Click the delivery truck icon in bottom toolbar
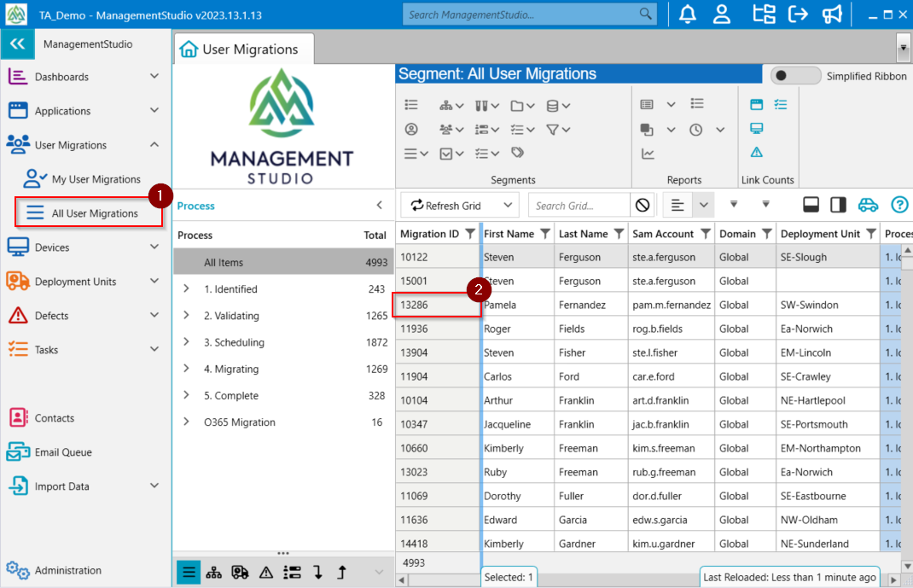Viewport: 913px width, 588px height. pos(240,573)
